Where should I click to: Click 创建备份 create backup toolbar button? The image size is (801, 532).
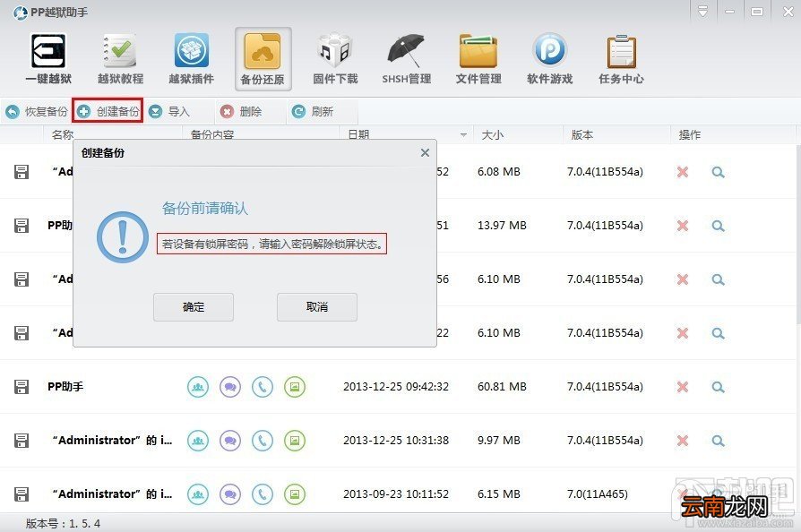click(x=108, y=111)
